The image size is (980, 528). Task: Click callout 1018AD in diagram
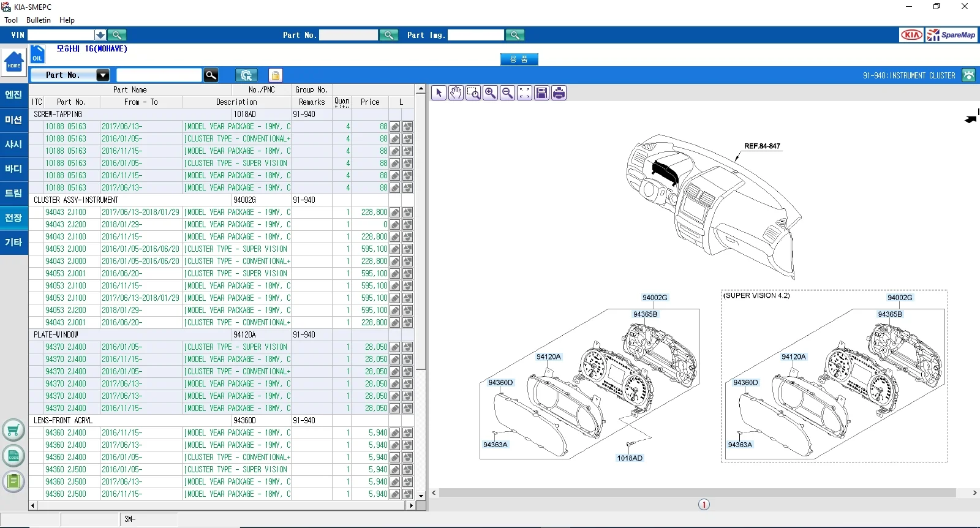[630, 458]
